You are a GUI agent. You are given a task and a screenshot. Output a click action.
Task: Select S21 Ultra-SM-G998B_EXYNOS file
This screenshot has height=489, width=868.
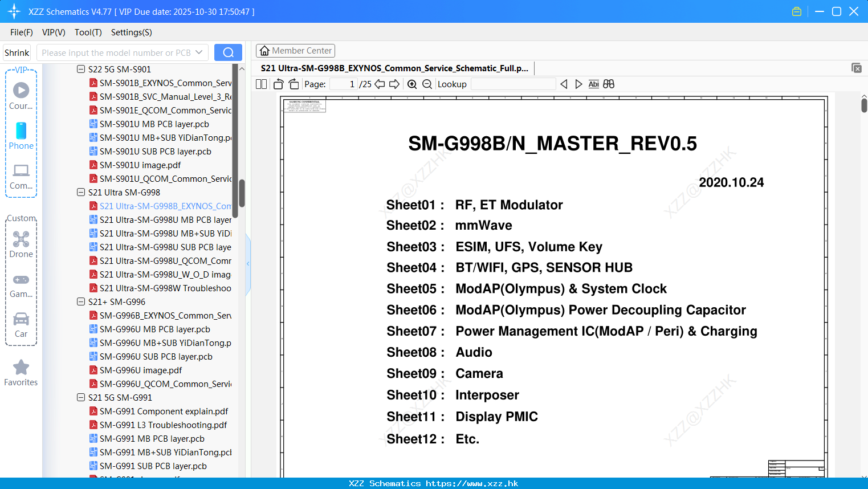tap(161, 206)
